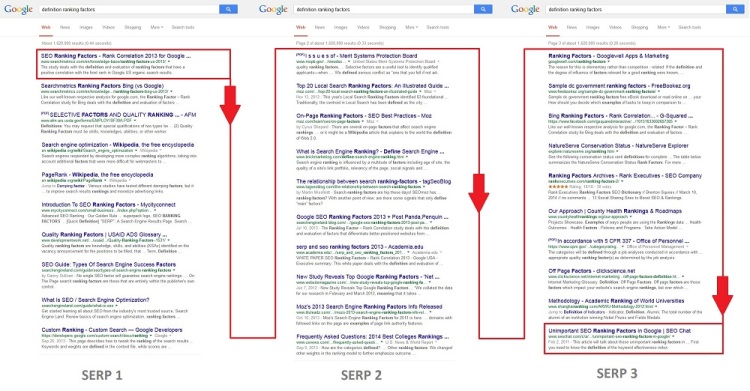Viewport: 750px width, 391px height.
Task: Switch to Videos tab in SERP 2
Action: [363, 27]
